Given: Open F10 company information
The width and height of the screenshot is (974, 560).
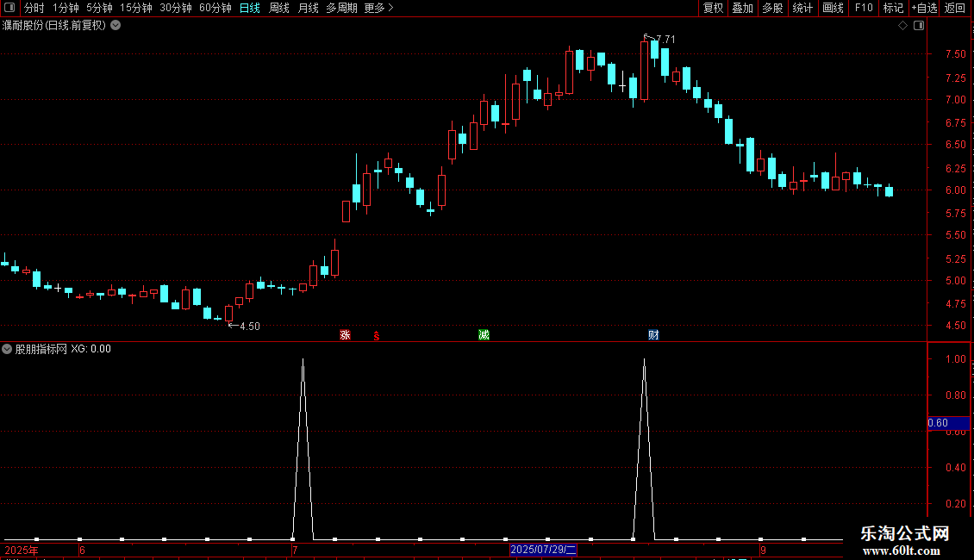Looking at the screenshot, I should point(864,8).
